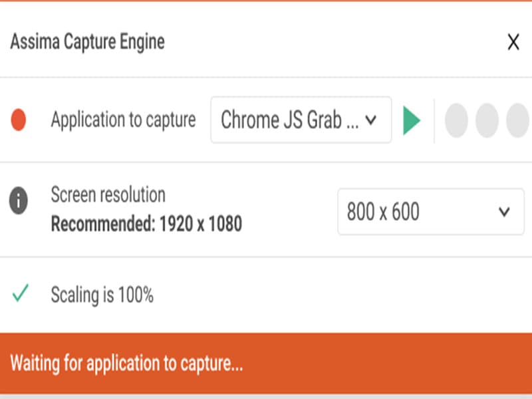This screenshot has width=532, height=399.
Task: Click the thin orange strip above the title
Action: [266, 1]
